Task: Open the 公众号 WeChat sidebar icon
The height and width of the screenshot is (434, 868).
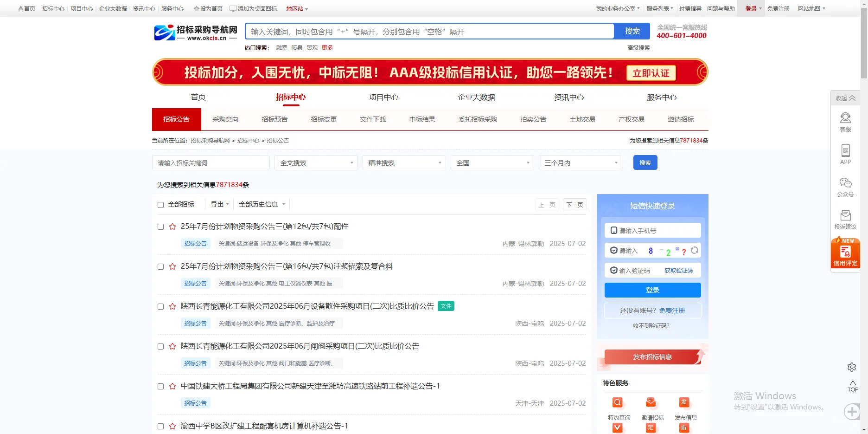Action: 845,186
